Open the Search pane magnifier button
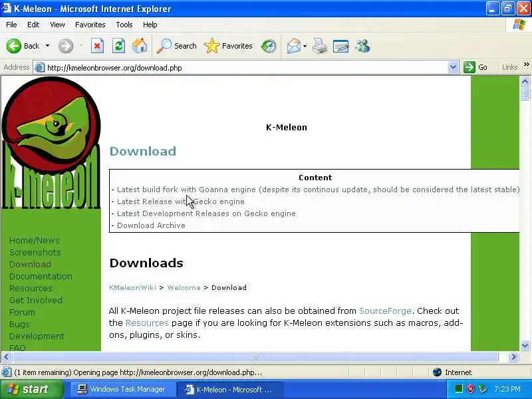Viewport: 532px width, 399px height. tap(176, 46)
